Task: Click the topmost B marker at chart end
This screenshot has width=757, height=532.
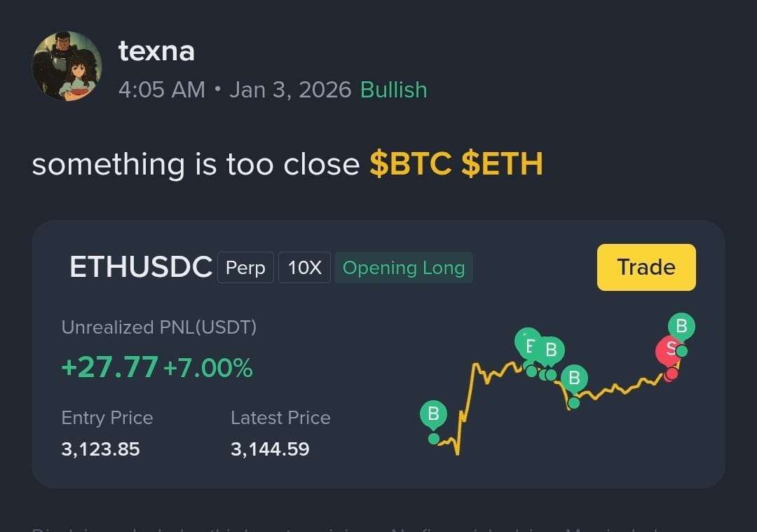Action: click(x=682, y=327)
